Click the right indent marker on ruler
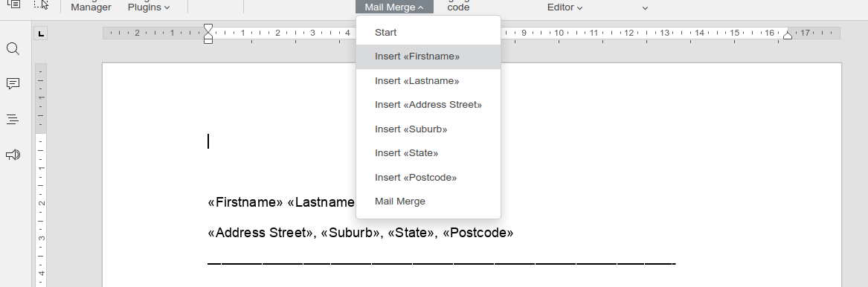The height and width of the screenshot is (287, 868). tap(787, 35)
